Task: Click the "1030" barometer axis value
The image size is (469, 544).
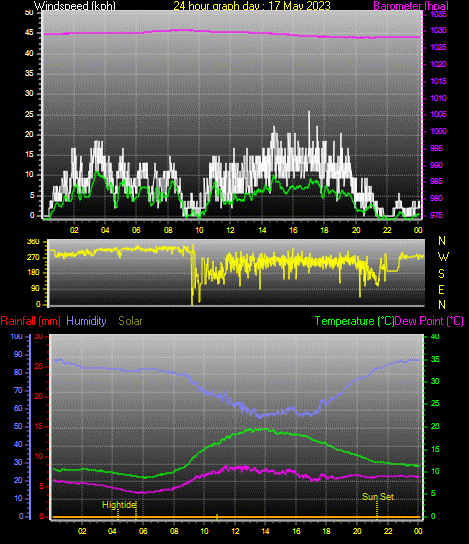Action: (x=438, y=31)
